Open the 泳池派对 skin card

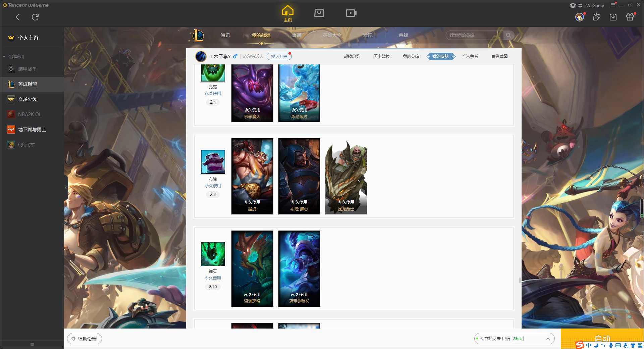point(299,93)
